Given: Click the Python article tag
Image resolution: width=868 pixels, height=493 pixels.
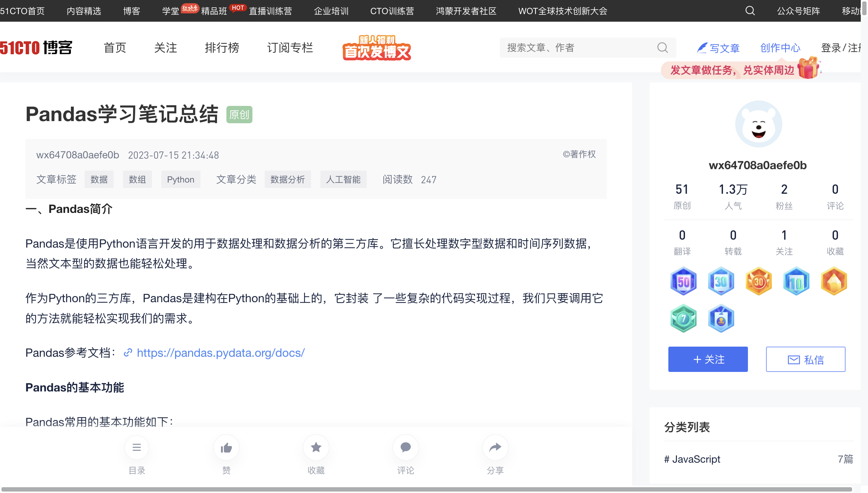Looking at the screenshot, I should tap(180, 180).
